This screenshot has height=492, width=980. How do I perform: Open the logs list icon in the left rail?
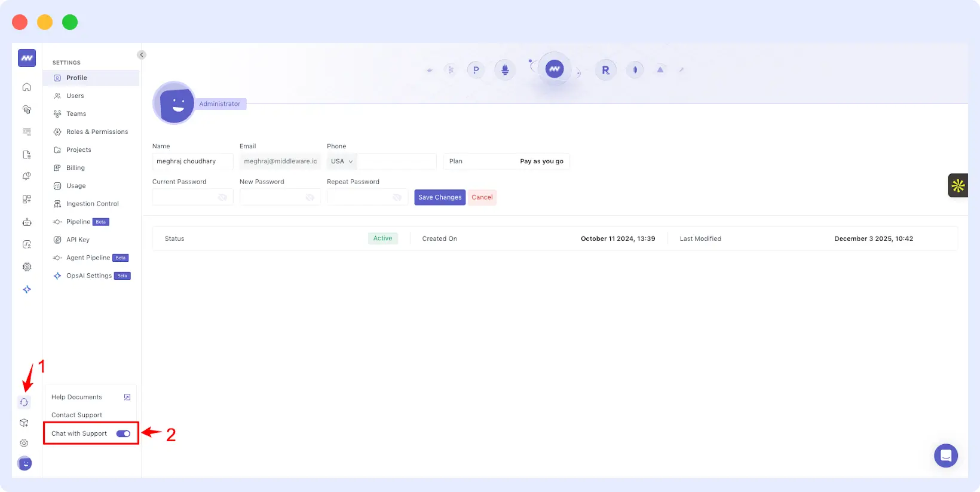(27, 132)
